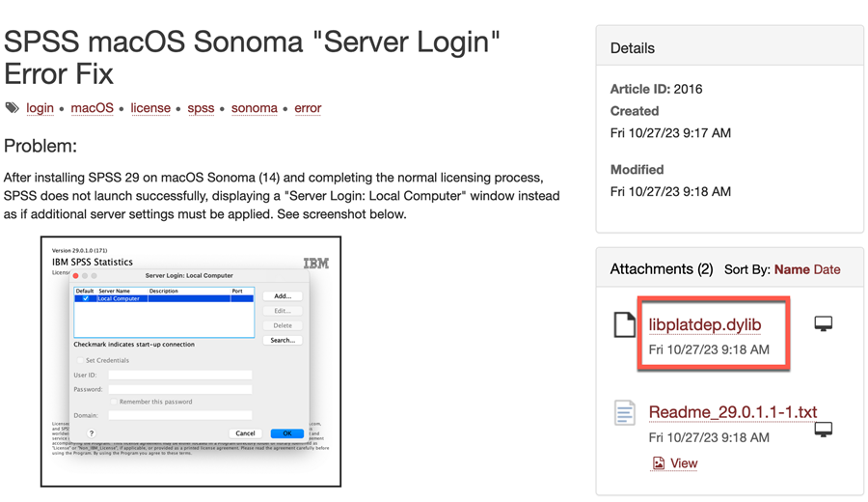Viewport: 868px width, 502px height.
Task: Click the View link under Readme file
Action: click(x=684, y=463)
